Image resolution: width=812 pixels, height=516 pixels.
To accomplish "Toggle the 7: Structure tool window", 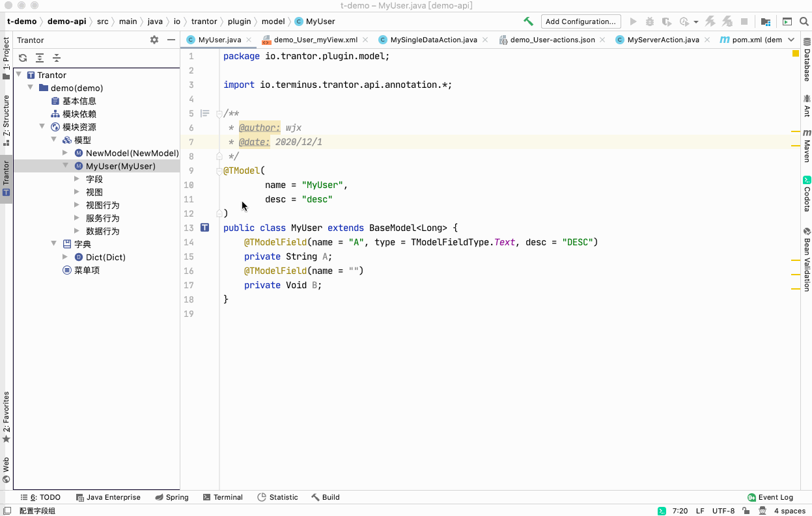I will (7, 120).
